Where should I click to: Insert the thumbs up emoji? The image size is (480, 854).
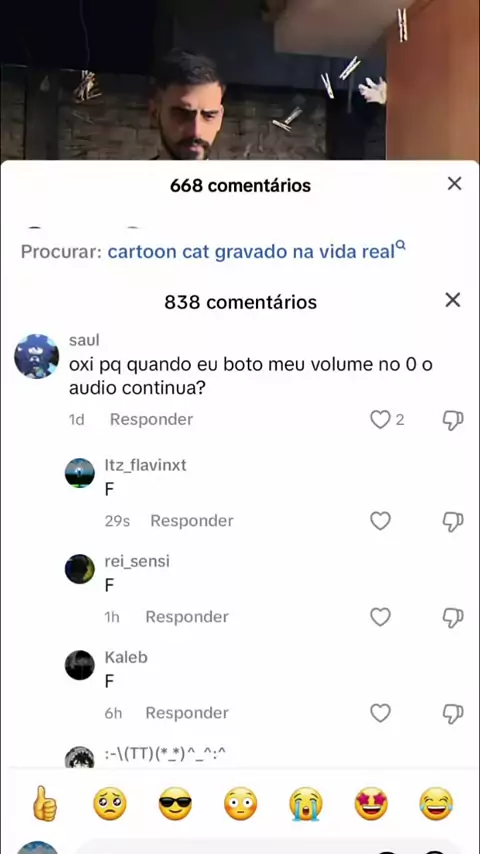(45, 804)
